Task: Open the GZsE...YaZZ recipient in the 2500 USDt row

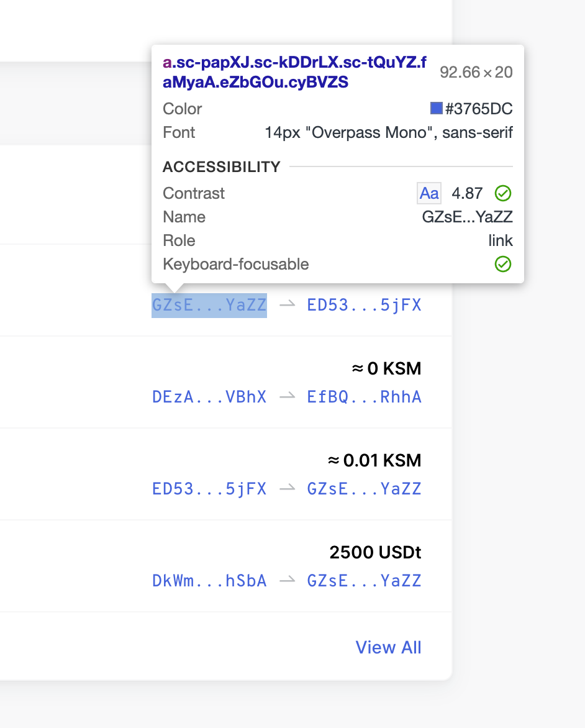Action: [x=364, y=580]
